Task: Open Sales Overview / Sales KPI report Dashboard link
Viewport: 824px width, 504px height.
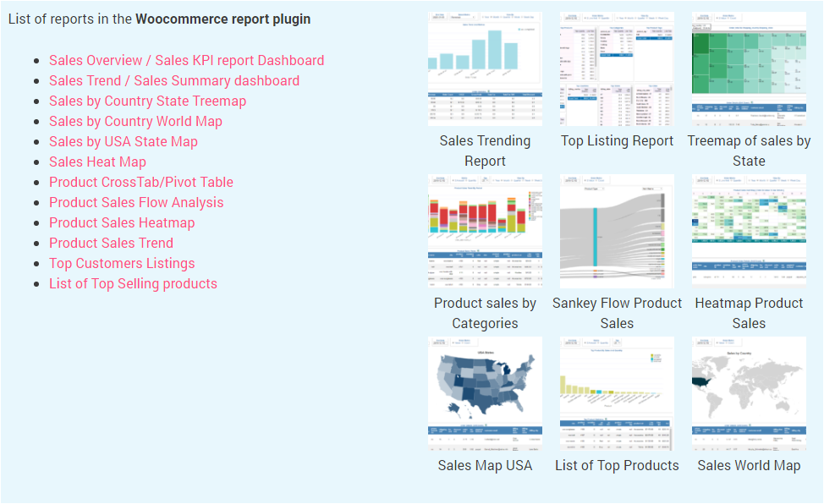Action: (187, 60)
